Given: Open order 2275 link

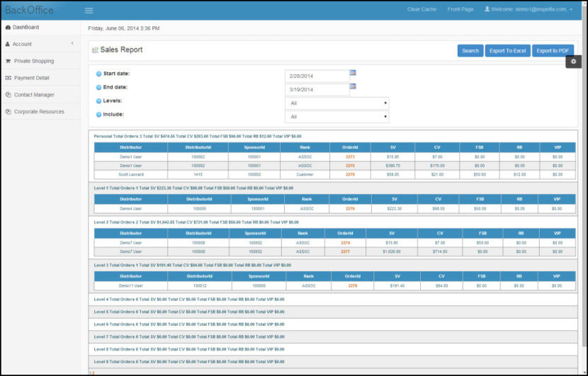Looking at the screenshot, I should click(350, 166).
